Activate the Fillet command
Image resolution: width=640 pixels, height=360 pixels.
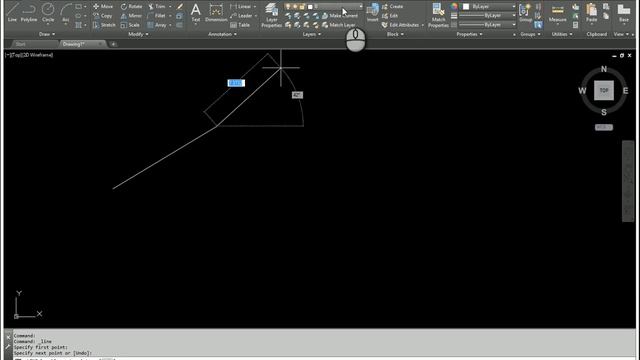[157, 16]
